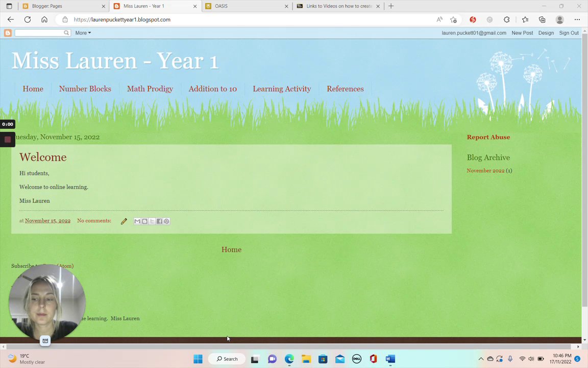This screenshot has width=588, height=368.
Task: Click the browser back arrow
Action: point(11,19)
